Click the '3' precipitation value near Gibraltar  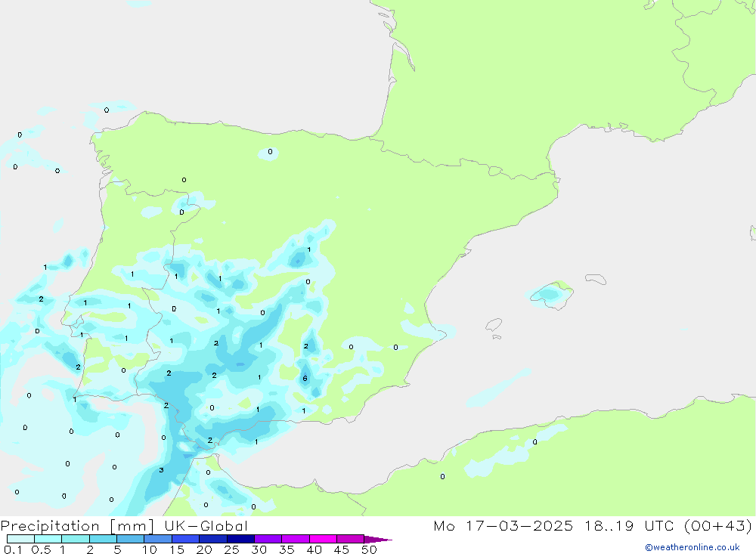(161, 470)
